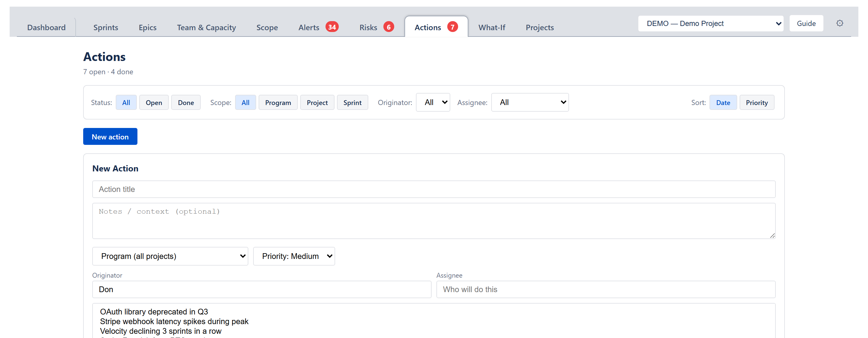The height and width of the screenshot is (338, 868).
Task: Open the Program (all projects) dropdown
Action: [x=170, y=256]
